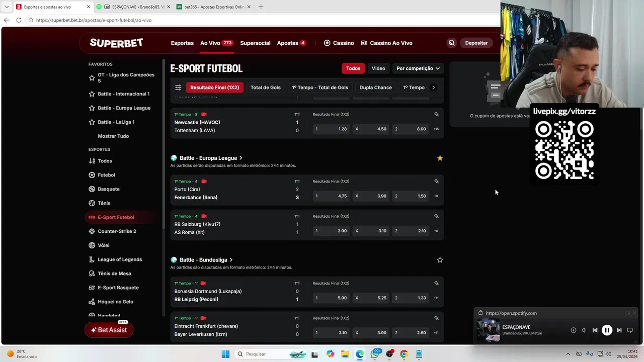Click Mostrar Tudo in favorites
The height and width of the screenshot is (362, 644).
coord(113,136)
